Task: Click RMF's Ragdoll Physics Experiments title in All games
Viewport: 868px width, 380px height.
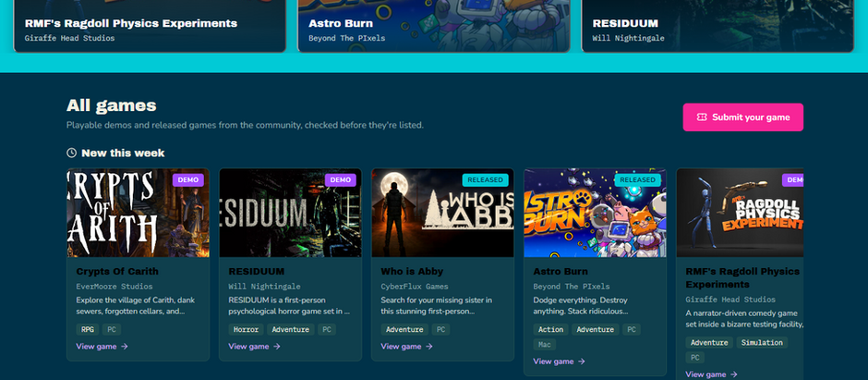Action: 742,277
